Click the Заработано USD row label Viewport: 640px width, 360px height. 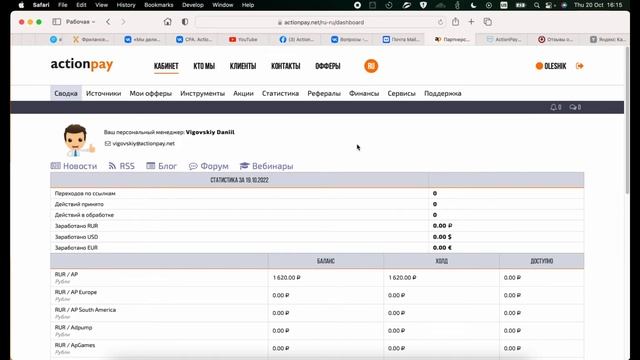point(76,237)
